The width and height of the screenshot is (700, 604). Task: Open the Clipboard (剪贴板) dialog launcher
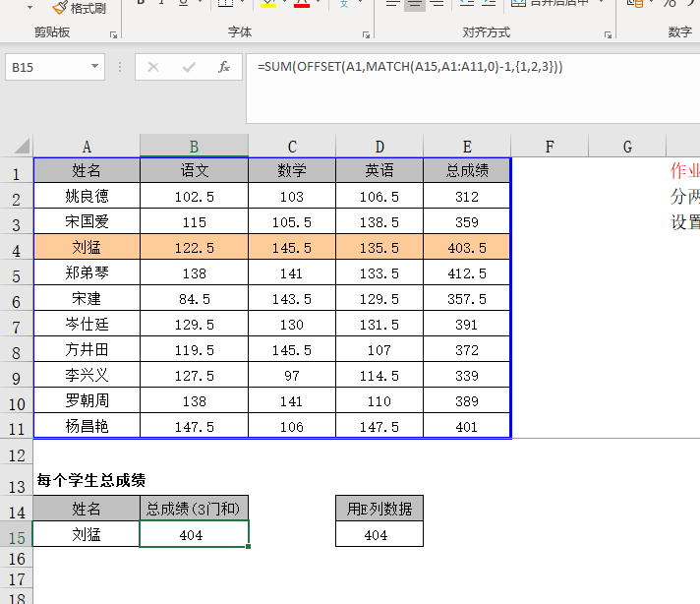point(113,34)
